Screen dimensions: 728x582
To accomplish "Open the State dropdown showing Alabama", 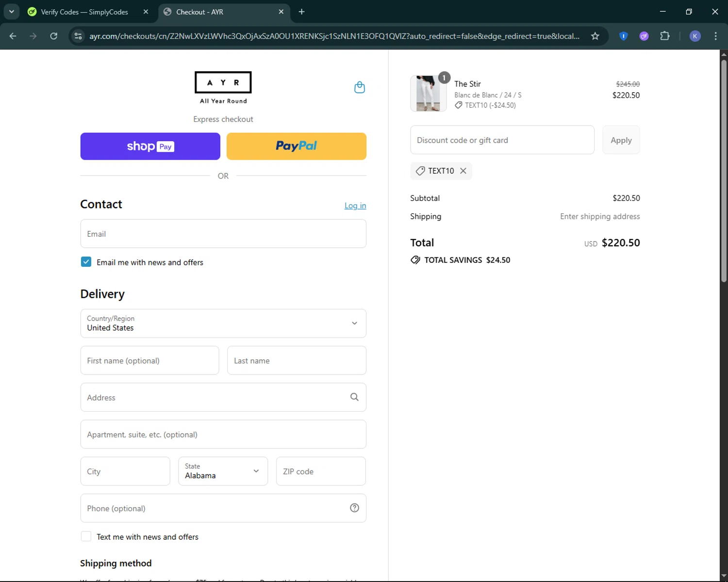I will pyautogui.click(x=223, y=471).
